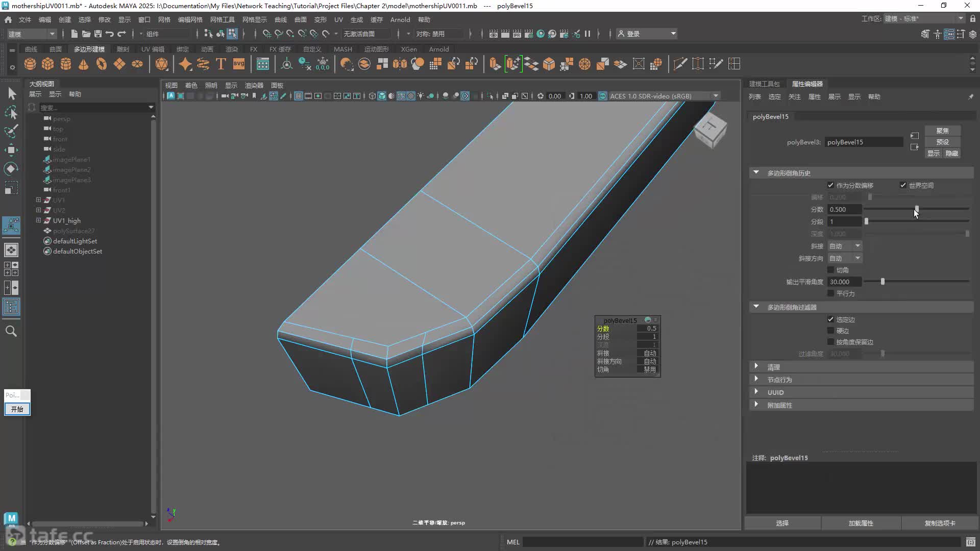Open the 斜接 dropdown set to 自动
This screenshot has width=980, height=551.
845,246
